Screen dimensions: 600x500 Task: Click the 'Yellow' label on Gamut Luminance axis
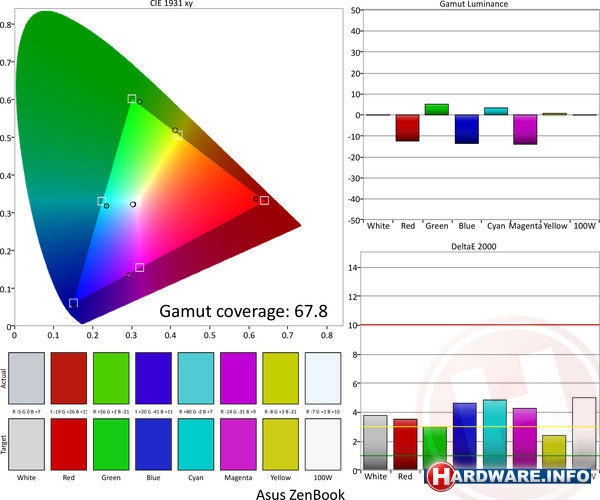pyautogui.click(x=555, y=226)
